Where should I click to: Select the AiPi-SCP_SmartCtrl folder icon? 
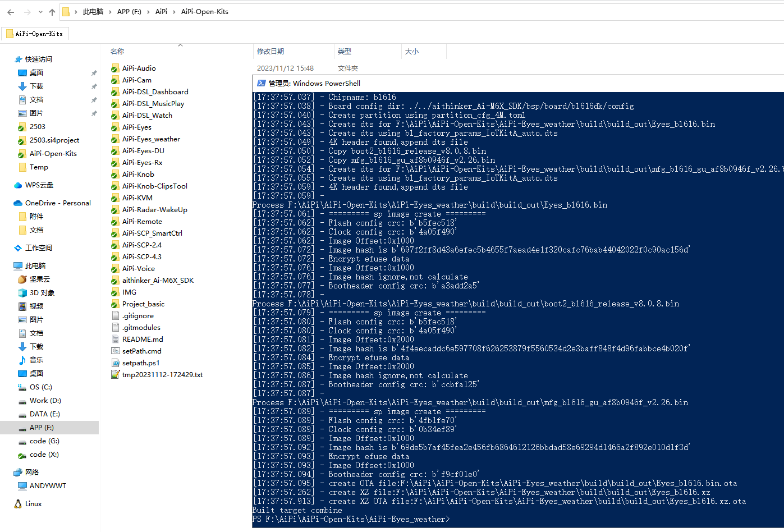(116, 233)
